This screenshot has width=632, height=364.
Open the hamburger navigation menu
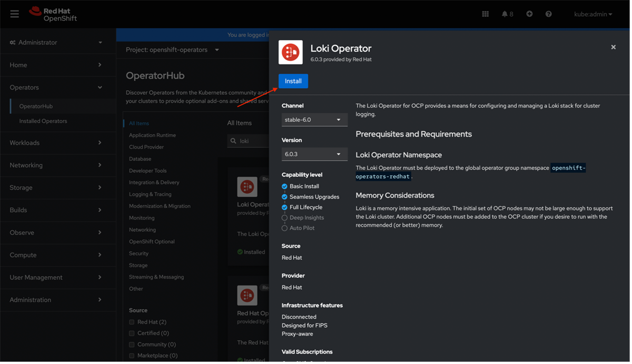pos(15,14)
